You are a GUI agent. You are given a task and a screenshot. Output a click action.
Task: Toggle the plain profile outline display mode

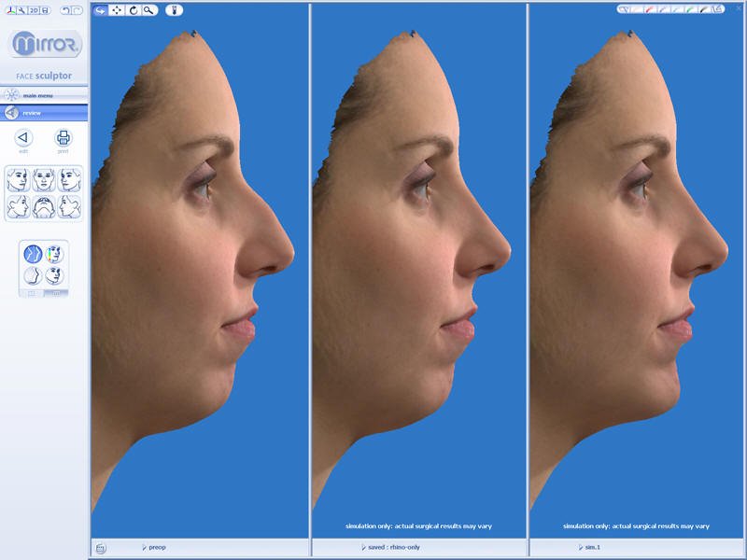tap(32, 275)
